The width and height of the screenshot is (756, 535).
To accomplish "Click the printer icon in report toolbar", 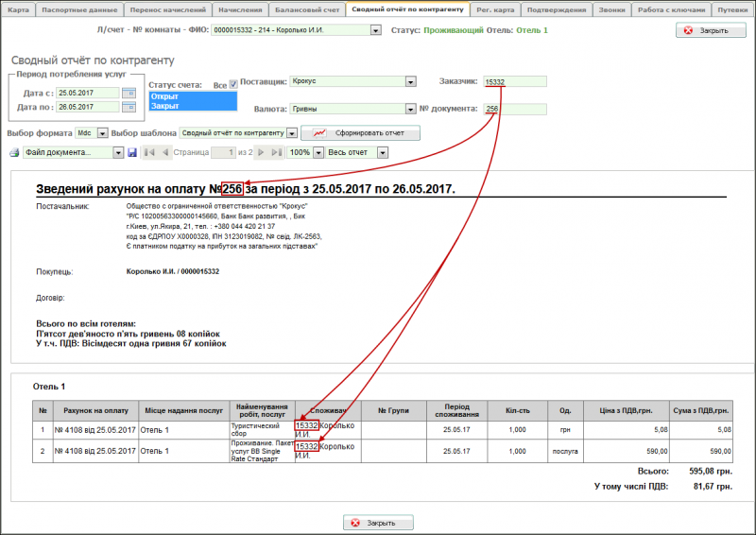I will [14, 152].
